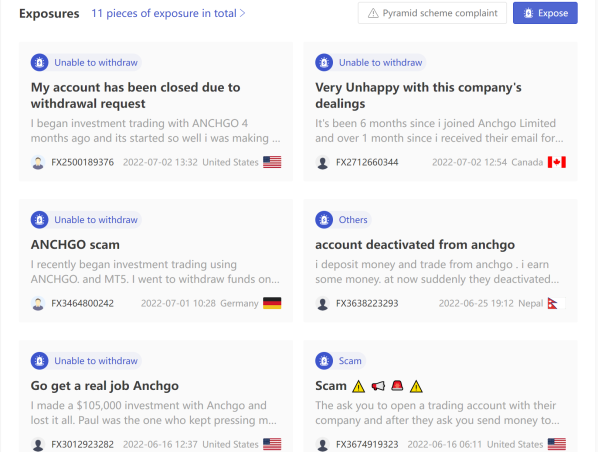Click the siren icon on first Unable to withdraw tag
The height and width of the screenshot is (452, 598).
40,63
